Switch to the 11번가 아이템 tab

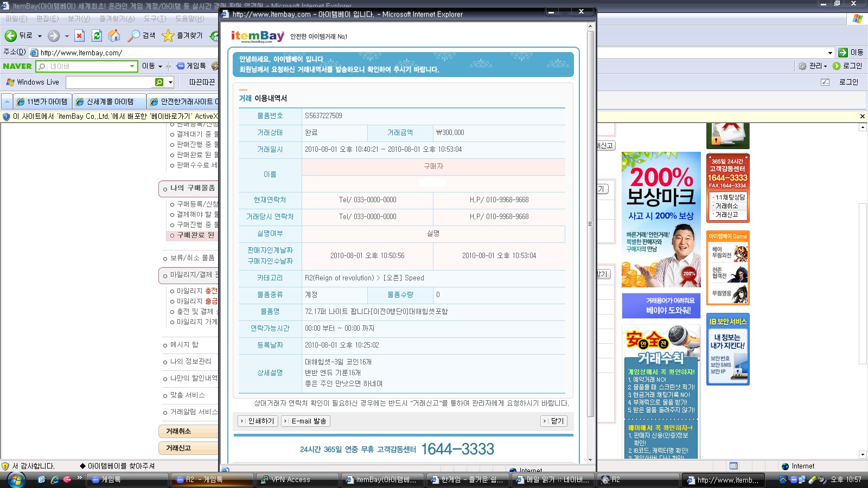pos(42,101)
